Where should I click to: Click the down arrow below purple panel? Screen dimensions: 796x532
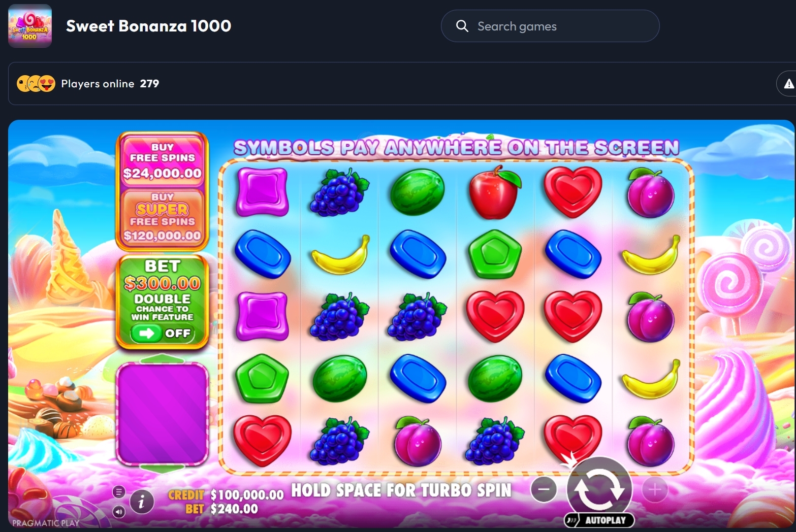coord(162,469)
